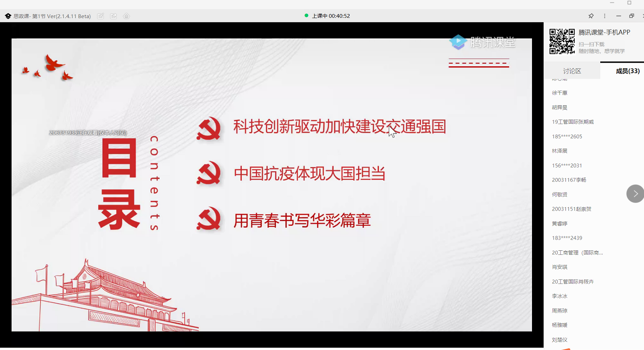
Task: Click the edit note icon in title bar
Action: (x=100, y=16)
